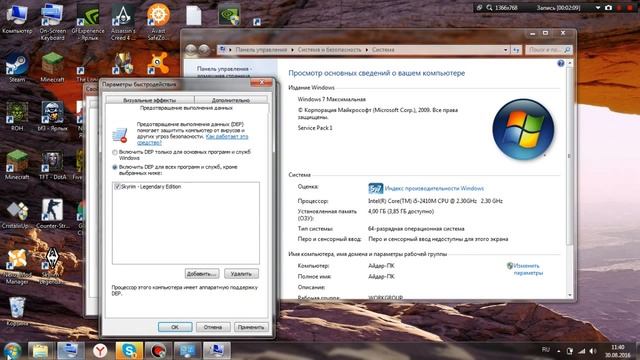Screen dimensions: 640x360
Task: Click taskbar clock showing 11:40
Action: (618, 351)
